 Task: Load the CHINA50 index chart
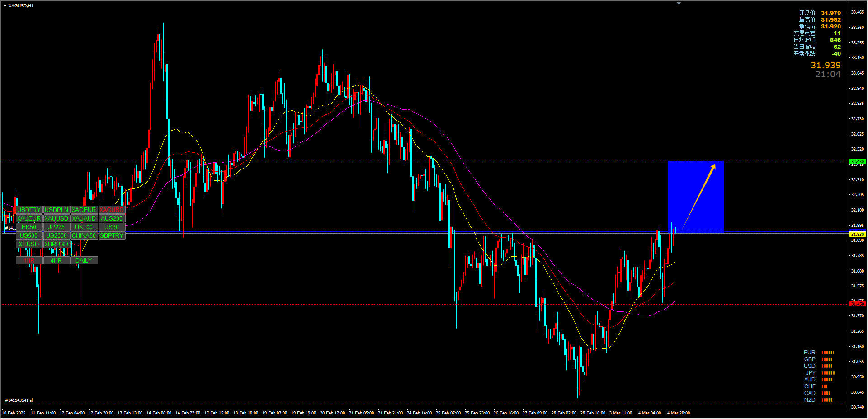click(84, 235)
